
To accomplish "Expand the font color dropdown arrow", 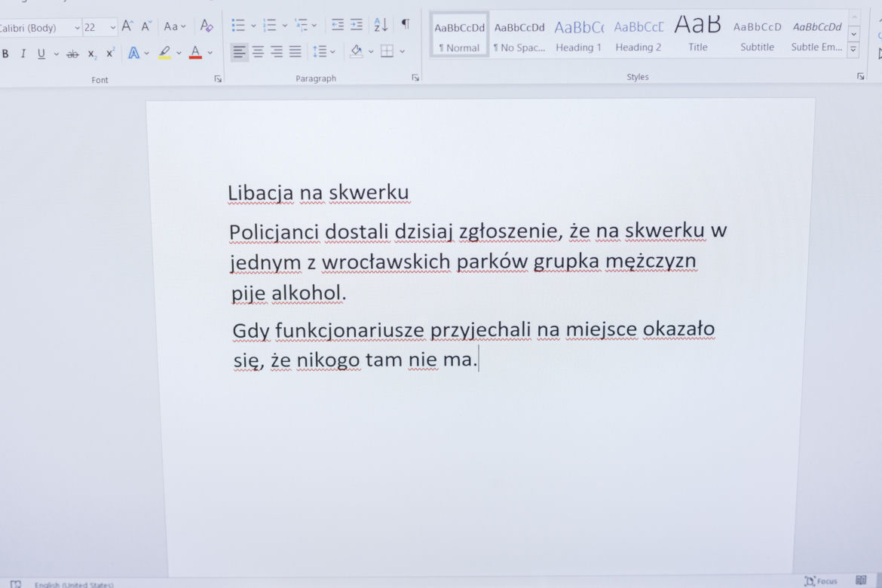I will 210,53.
